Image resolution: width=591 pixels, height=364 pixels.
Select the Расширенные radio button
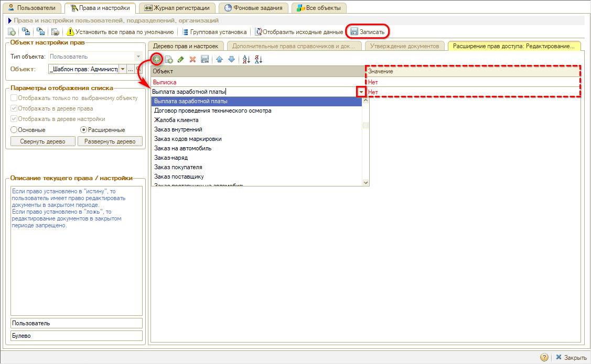pyautogui.click(x=83, y=129)
